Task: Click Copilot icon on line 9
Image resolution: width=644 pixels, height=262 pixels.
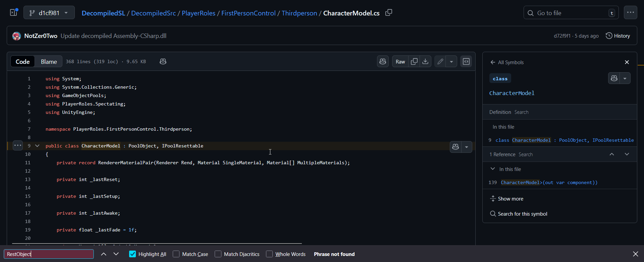Action: tap(455, 147)
